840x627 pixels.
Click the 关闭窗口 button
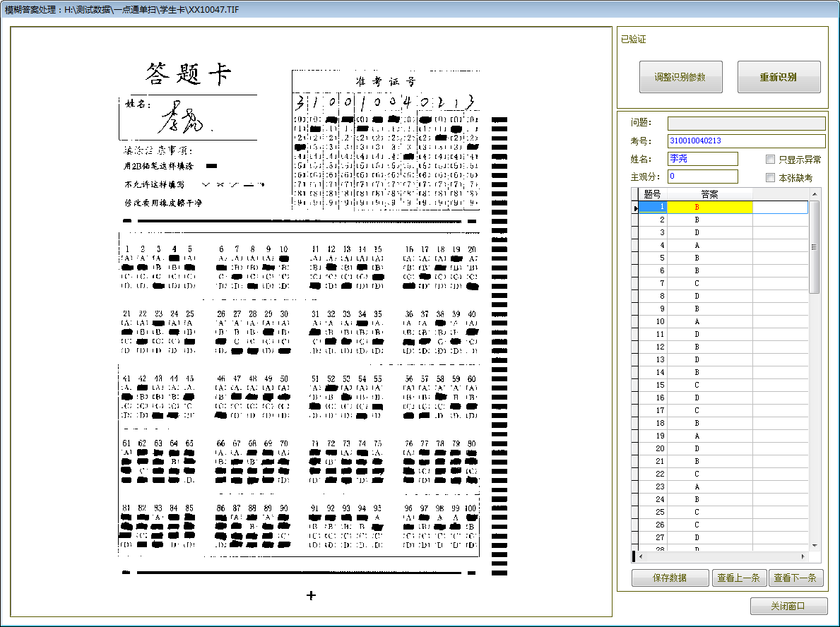tap(788, 606)
